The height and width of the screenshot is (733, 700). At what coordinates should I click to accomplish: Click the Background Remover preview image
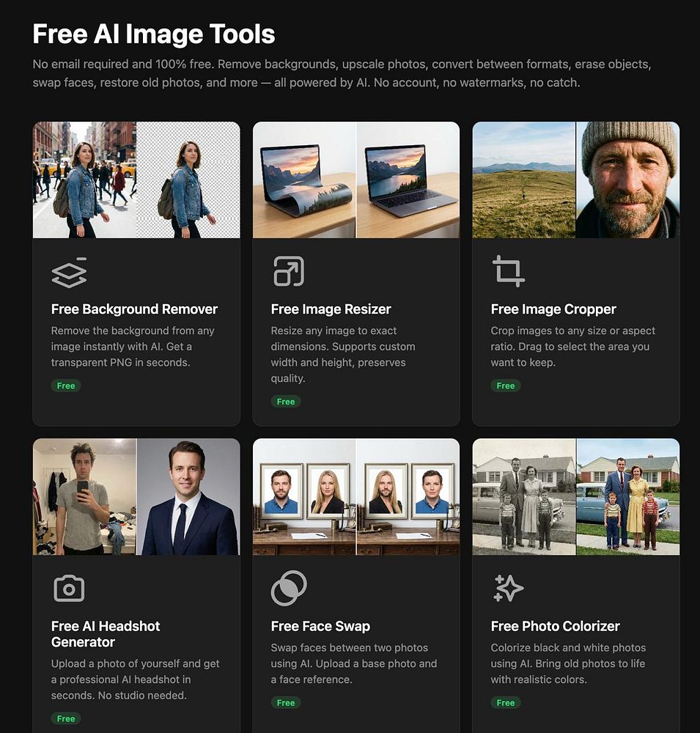(x=136, y=180)
